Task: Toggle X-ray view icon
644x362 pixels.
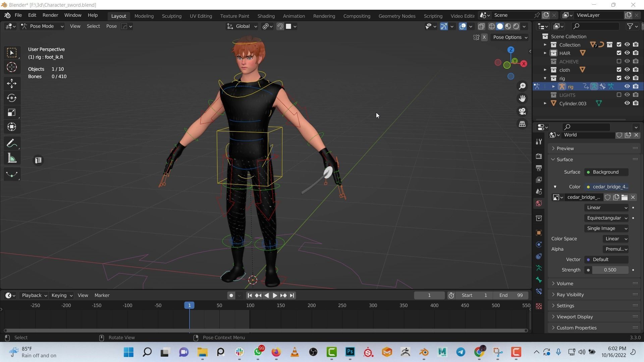Action: (481, 26)
